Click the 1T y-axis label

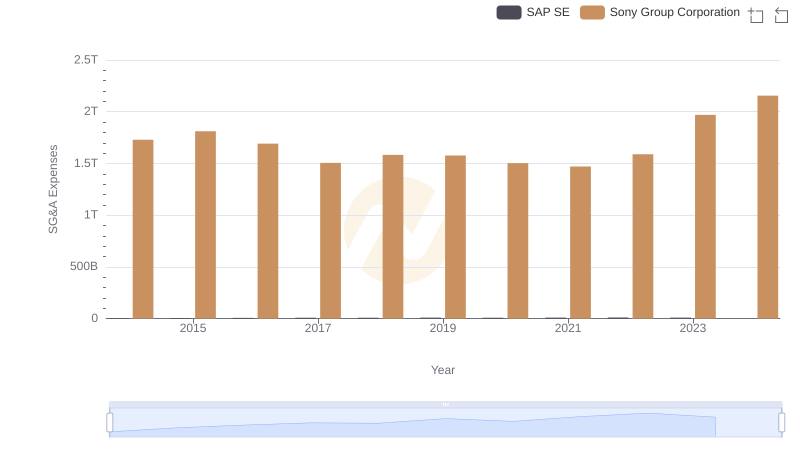click(91, 215)
